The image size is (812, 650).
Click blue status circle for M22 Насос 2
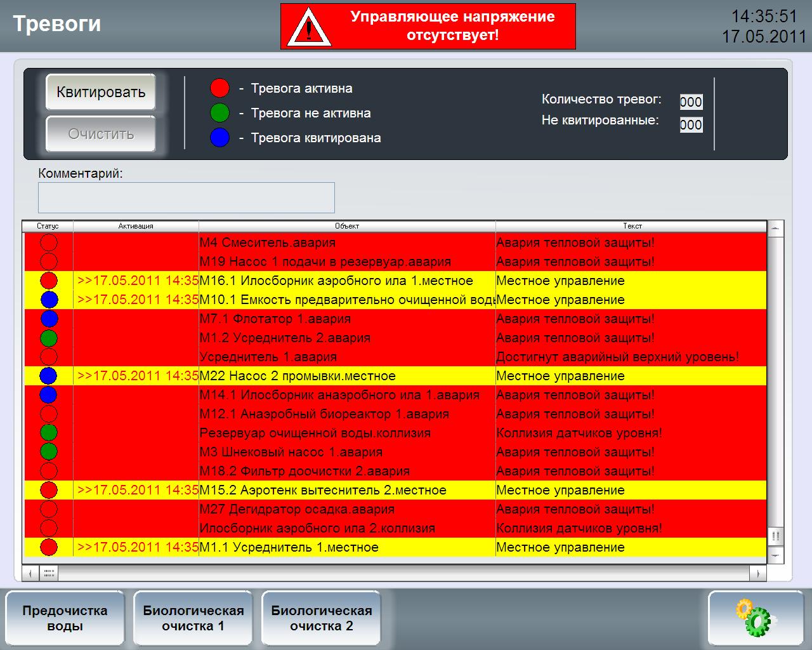click(x=49, y=376)
